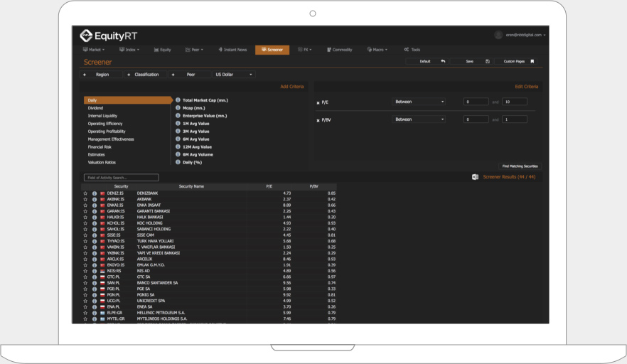Open info for ELPE:GR row

pyautogui.click(x=95, y=313)
